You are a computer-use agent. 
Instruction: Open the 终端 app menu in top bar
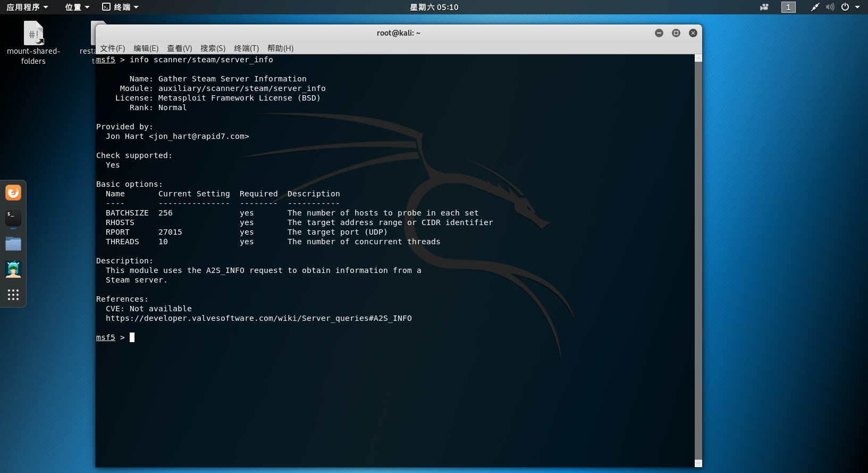[121, 7]
